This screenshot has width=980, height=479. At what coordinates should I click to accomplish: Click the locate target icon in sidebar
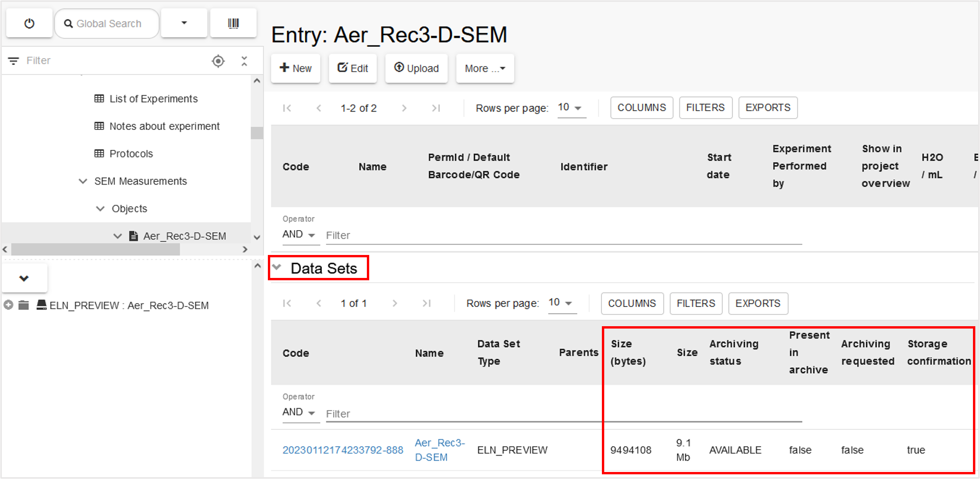click(218, 61)
